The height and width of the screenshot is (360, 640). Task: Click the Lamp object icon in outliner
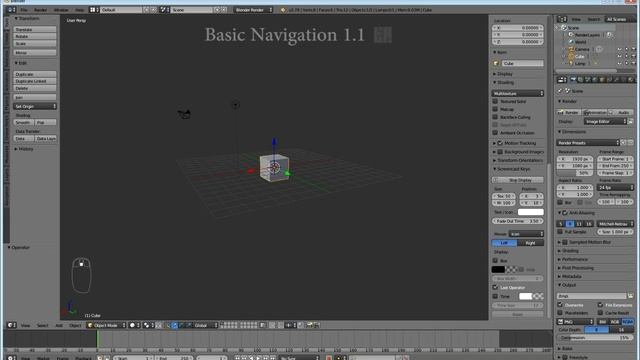[571, 64]
